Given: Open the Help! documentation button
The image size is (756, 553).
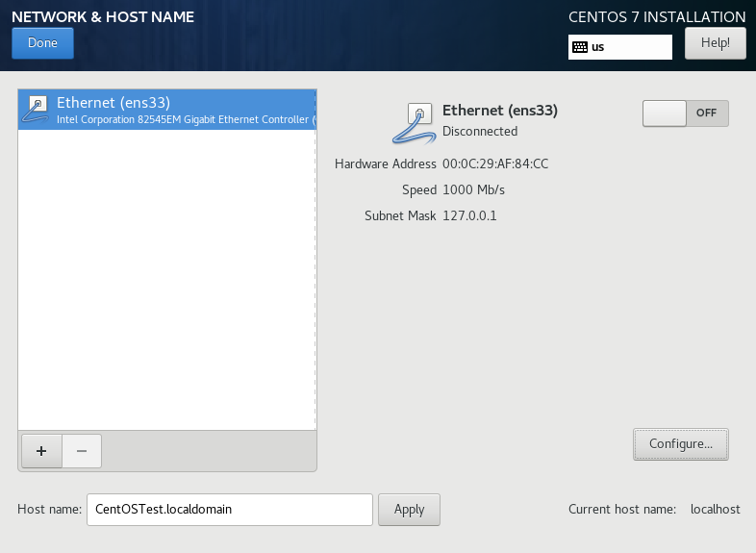Looking at the screenshot, I should (715, 43).
